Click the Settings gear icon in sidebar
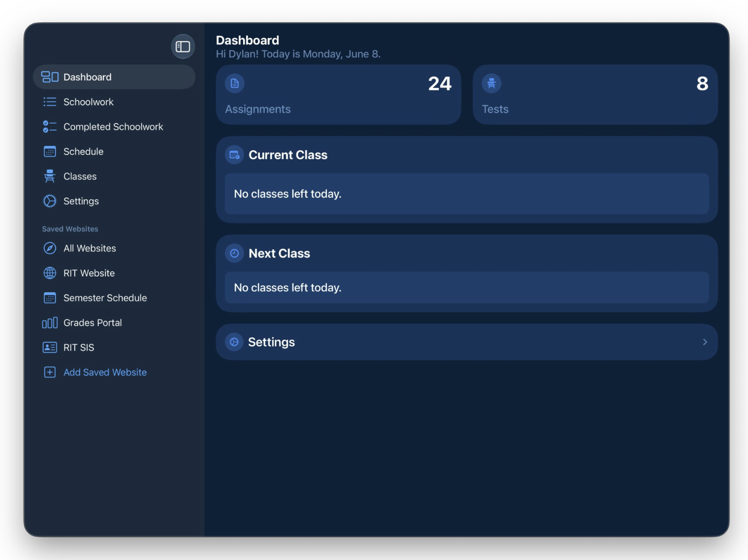Image resolution: width=748 pixels, height=560 pixels. tap(50, 201)
